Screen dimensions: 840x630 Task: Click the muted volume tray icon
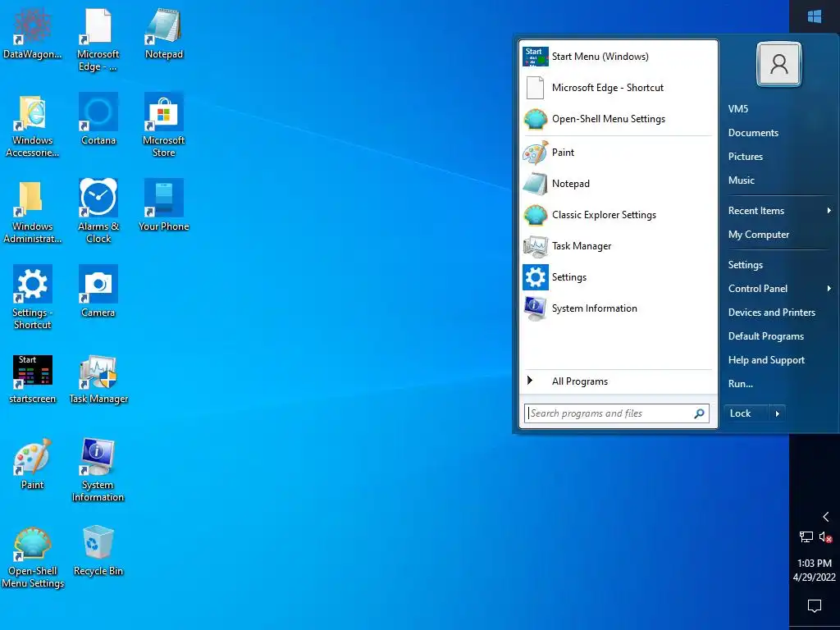coord(825,536)
